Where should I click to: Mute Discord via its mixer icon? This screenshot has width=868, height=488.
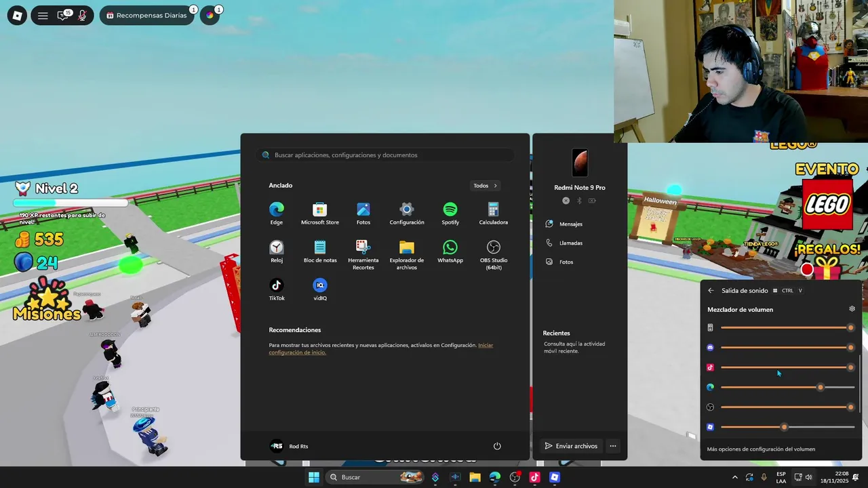pos(710,348)
